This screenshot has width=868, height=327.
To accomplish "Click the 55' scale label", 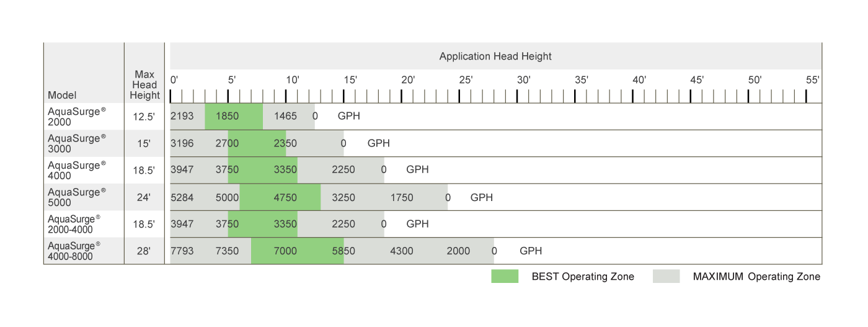I will (813, 80).
